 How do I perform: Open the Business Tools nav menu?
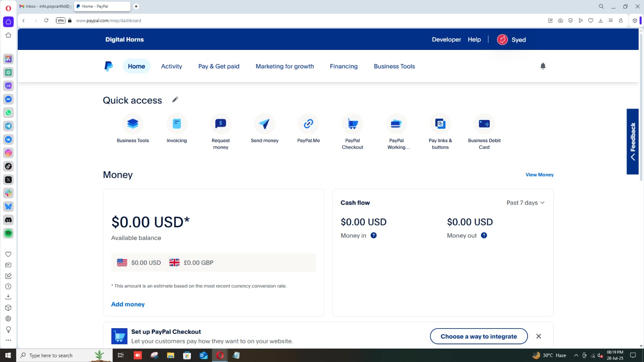[394, 66]
